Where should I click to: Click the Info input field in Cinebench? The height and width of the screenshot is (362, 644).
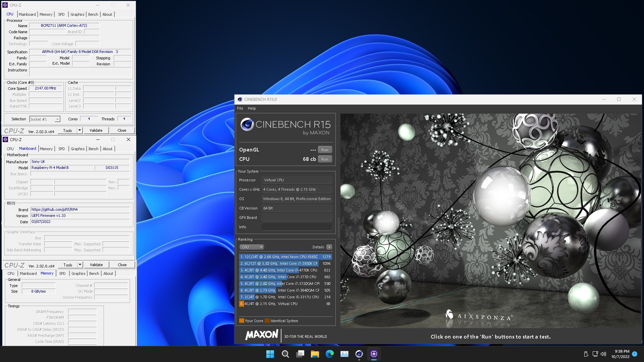(x=297, y=227)
